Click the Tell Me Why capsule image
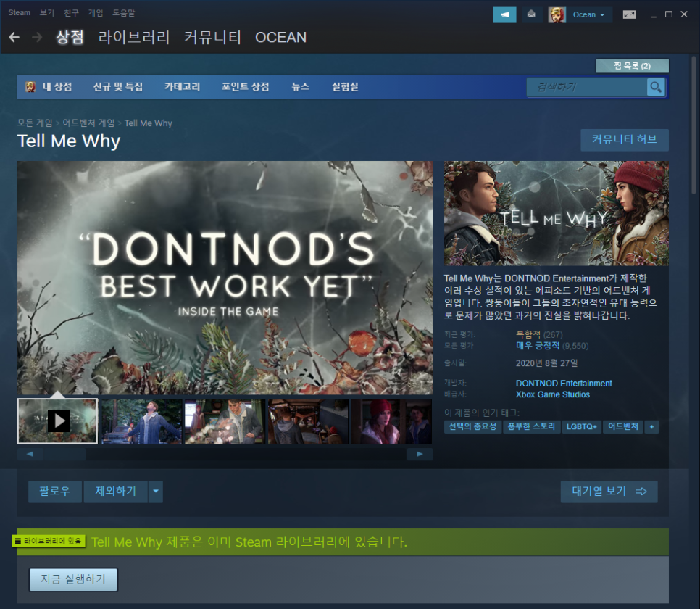700x609 pixels. point(557,213)
